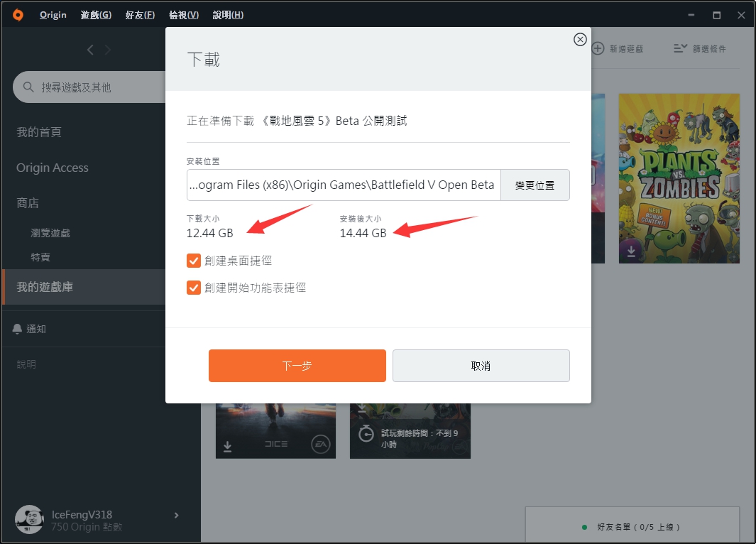
Task: Switch to 我的遊戲庫 in the sidebar
Action: pyautogui.click(x=43, y=287)
